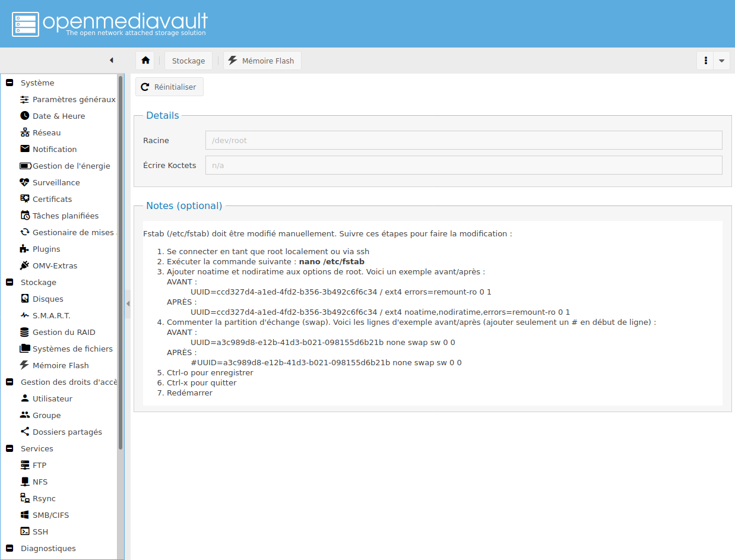Click the Racine input field
Viewport: 735px width, 560px height.
click(x=463, y=141)
